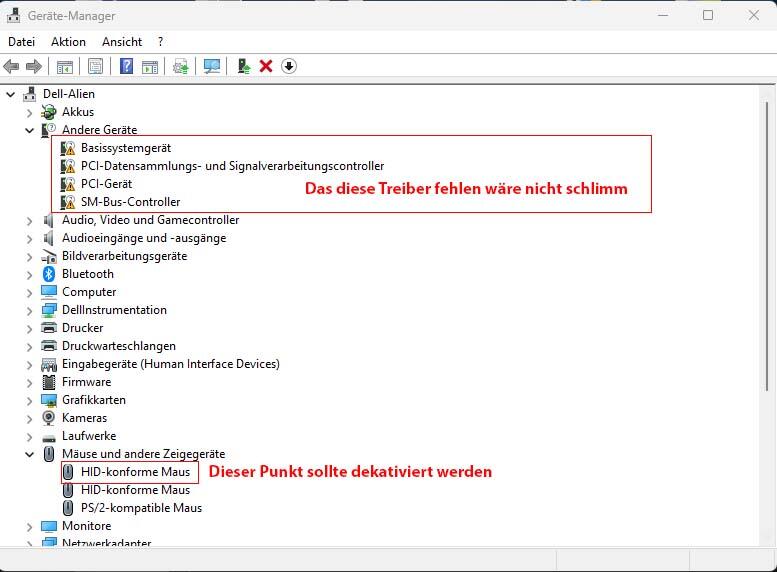Select the SM-Bus-Controller device

click(x=130, y=202)
